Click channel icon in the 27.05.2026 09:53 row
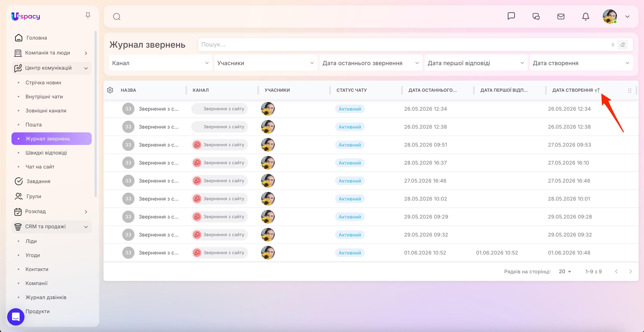644x332 pixels. click(197, 145)
